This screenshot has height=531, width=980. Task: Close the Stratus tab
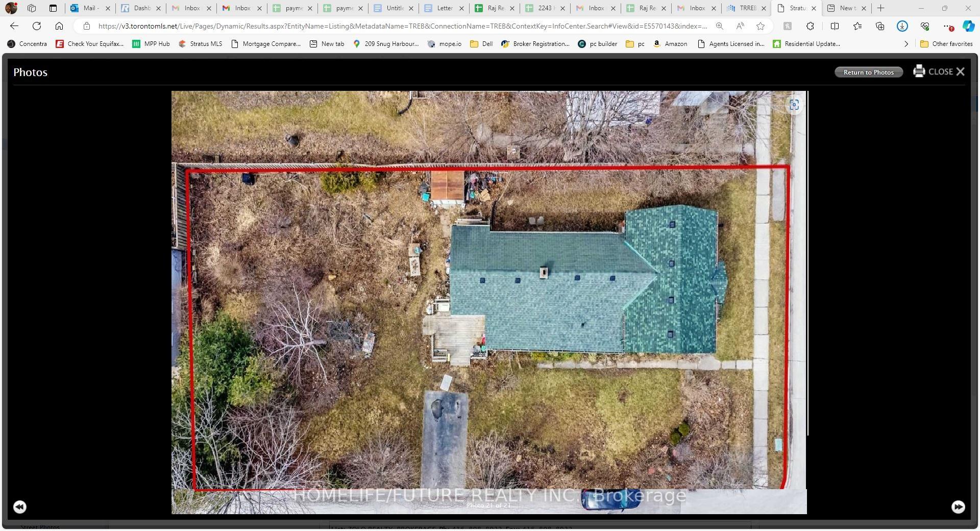[x=814, y=8]
